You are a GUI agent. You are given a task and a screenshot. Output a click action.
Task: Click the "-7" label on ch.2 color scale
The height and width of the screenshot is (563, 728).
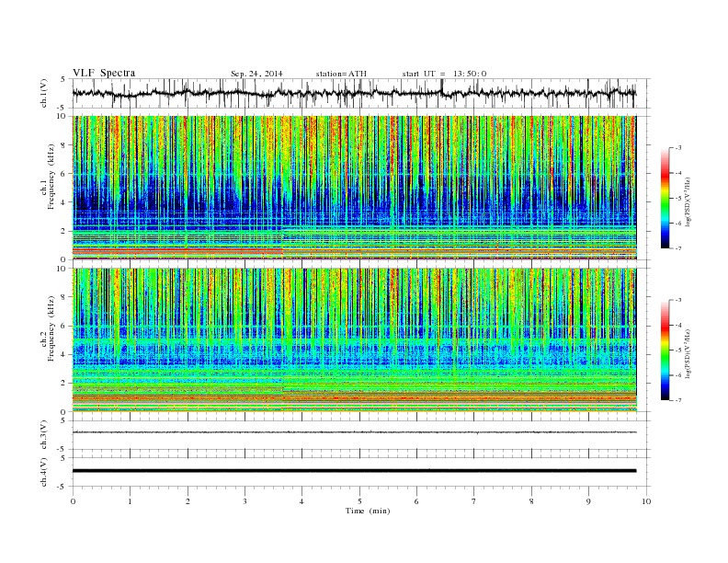pos(677,400)
